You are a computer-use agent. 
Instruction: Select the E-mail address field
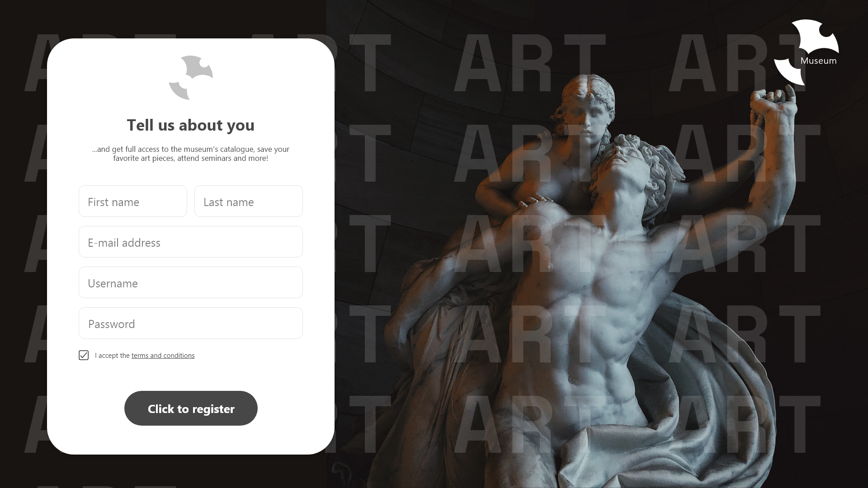[x=191, y=242]
